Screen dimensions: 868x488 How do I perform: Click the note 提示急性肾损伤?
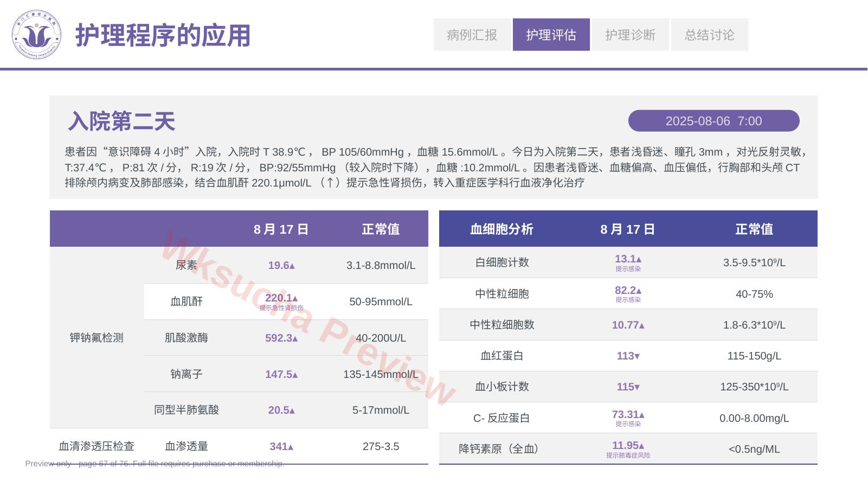[x=281, y=308]
